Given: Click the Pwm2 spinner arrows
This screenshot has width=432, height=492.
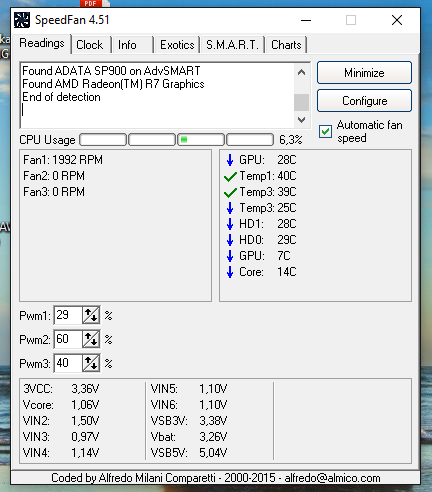Looking at the screenshot, I should [x=91, y=339].
